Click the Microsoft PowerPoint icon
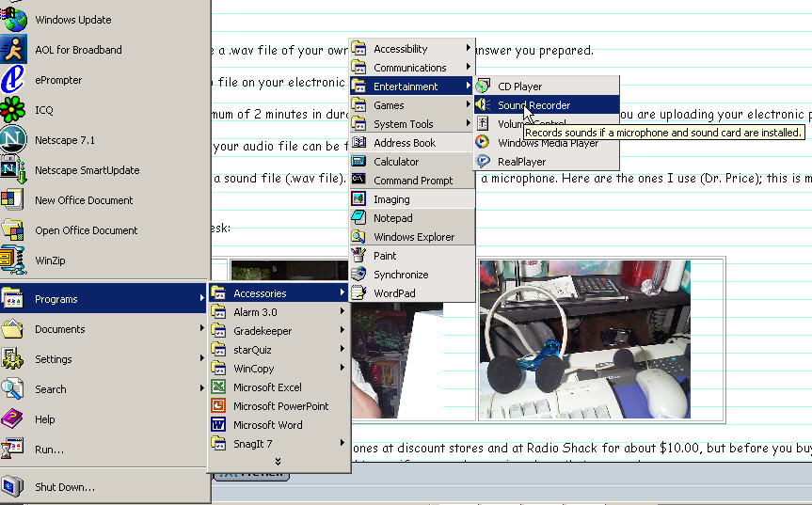The height and width of the screenshot is (505, 812). click(x=218, y=405)
